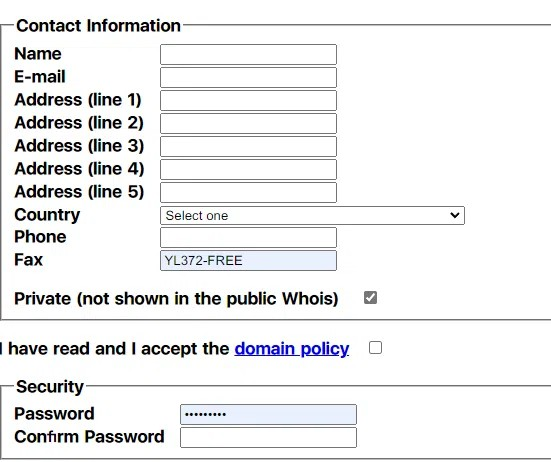The width and height of the screenshot is (551, 462).
Task: Click the Name label text
Action: tap(38, 54)
